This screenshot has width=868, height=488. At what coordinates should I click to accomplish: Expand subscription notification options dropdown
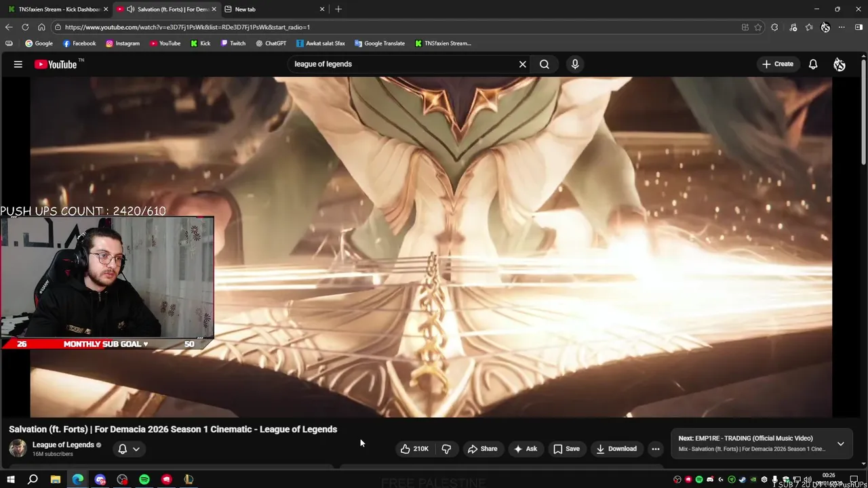coord(129,449)
